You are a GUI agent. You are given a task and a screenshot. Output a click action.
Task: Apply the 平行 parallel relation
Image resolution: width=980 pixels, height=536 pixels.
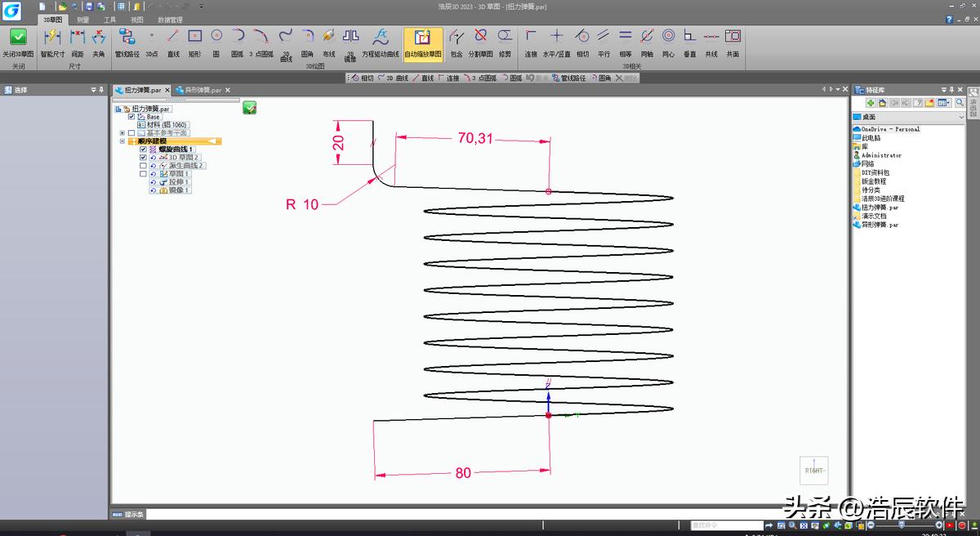tap(604, 42)
